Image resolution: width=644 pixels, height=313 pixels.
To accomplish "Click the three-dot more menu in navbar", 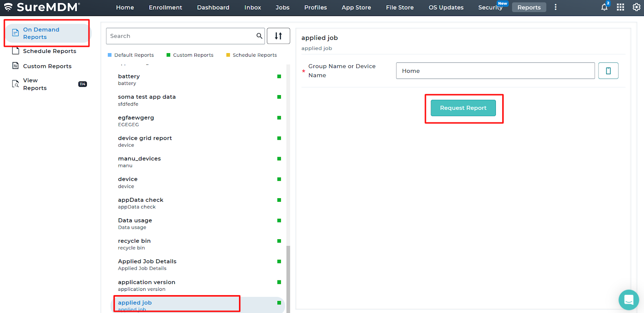I will 555,7.
